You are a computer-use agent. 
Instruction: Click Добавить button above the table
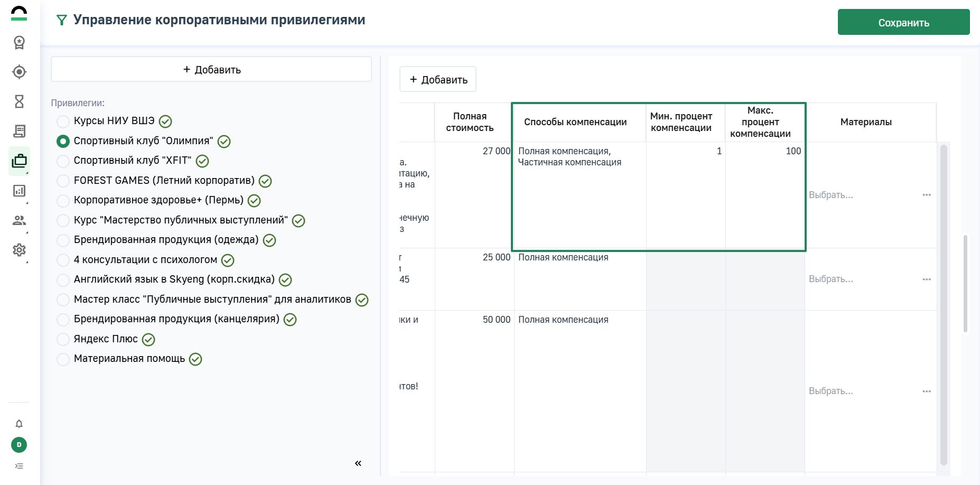(438, 79)
